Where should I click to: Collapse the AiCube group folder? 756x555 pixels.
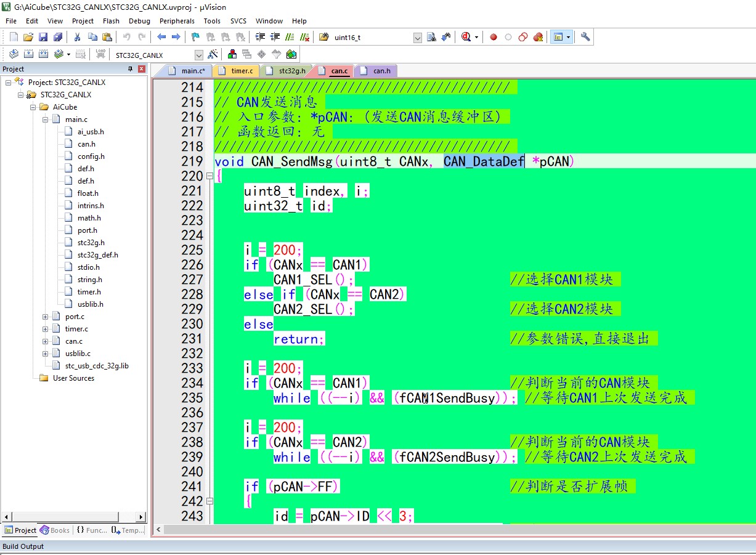(x=33, y=107)
